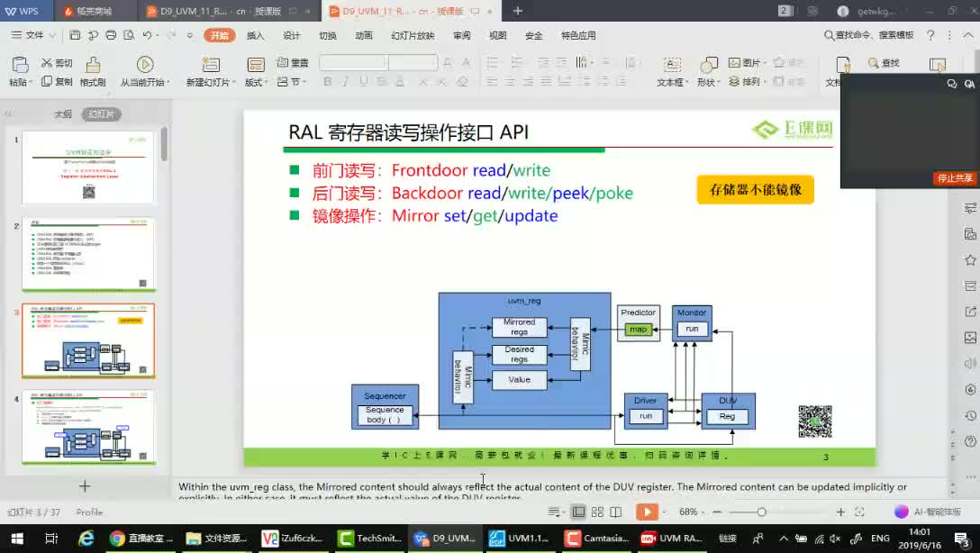Viewport: 980px width, 553px height.
Task: Select slide 4 thumbnail
Action: coord(88,427)
